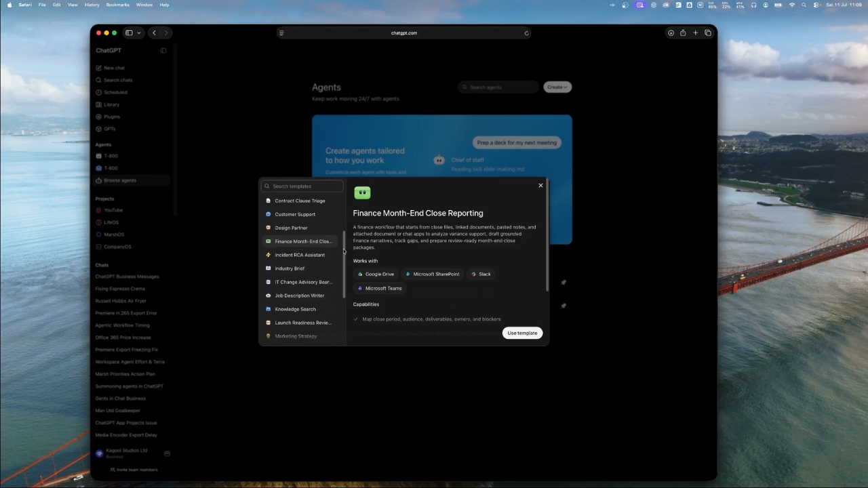Click the template list scrollbar
The height and width of the screenshot is (488, 868).
(344, 264)
